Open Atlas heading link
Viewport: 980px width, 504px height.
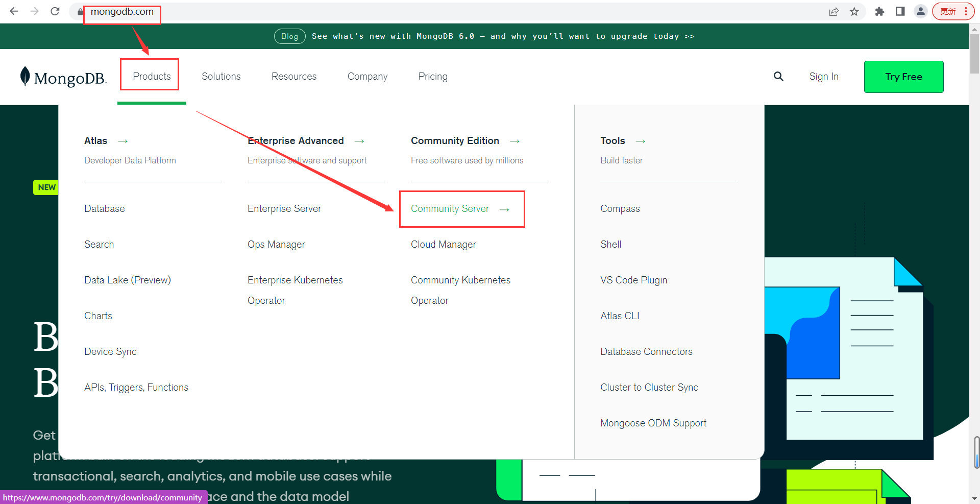pos(95,140)
